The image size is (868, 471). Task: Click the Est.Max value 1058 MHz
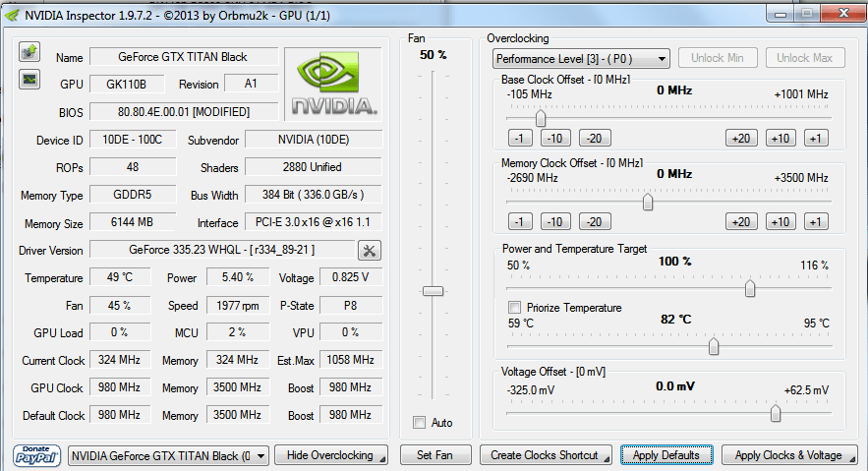click(x=350, y=360)
